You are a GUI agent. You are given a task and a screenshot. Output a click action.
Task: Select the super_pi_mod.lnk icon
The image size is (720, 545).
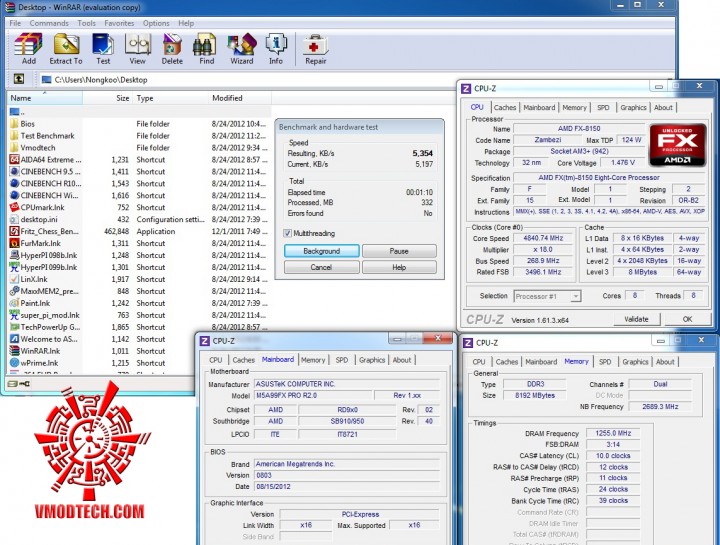coord(14,315)
